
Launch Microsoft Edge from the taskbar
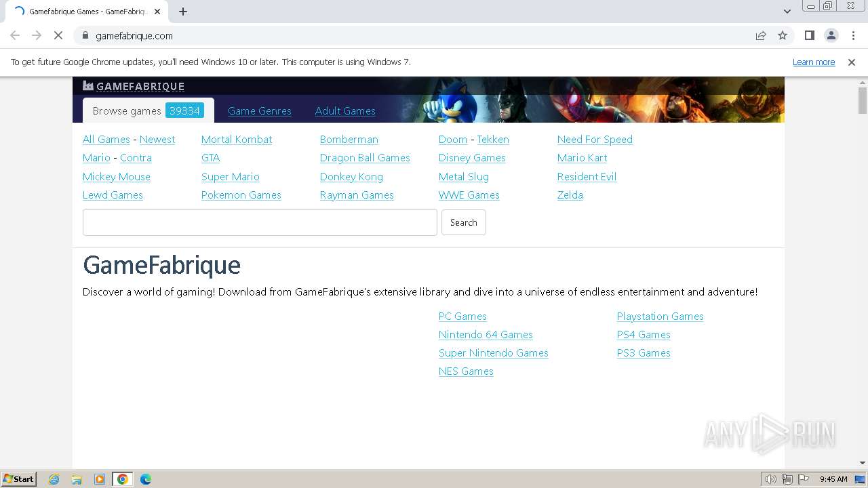146,479
